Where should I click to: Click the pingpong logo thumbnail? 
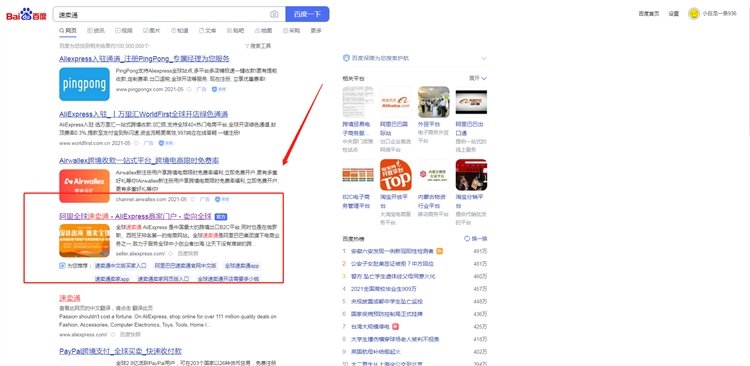[84, 84]
